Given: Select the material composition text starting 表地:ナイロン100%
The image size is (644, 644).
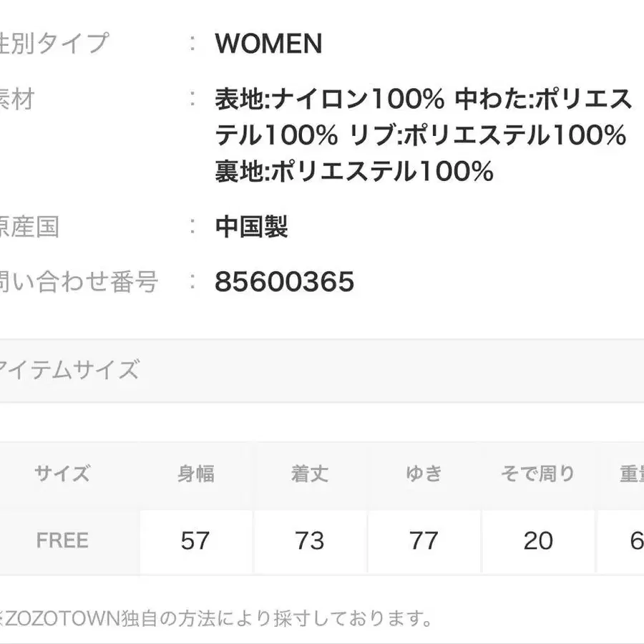Looking at the screenshot, I should [422, 135].
